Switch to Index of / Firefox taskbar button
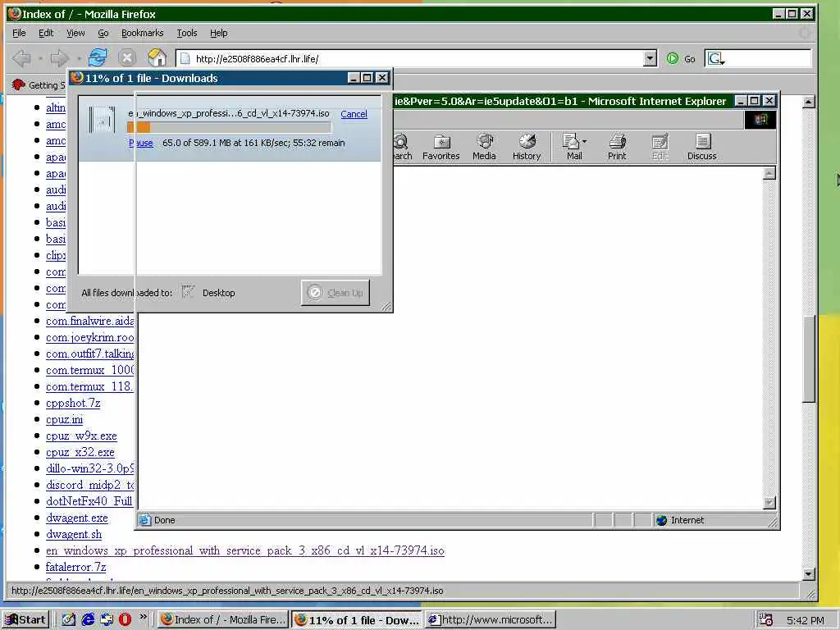This screenshot has height=630, width=840. [x=223, y=620]
